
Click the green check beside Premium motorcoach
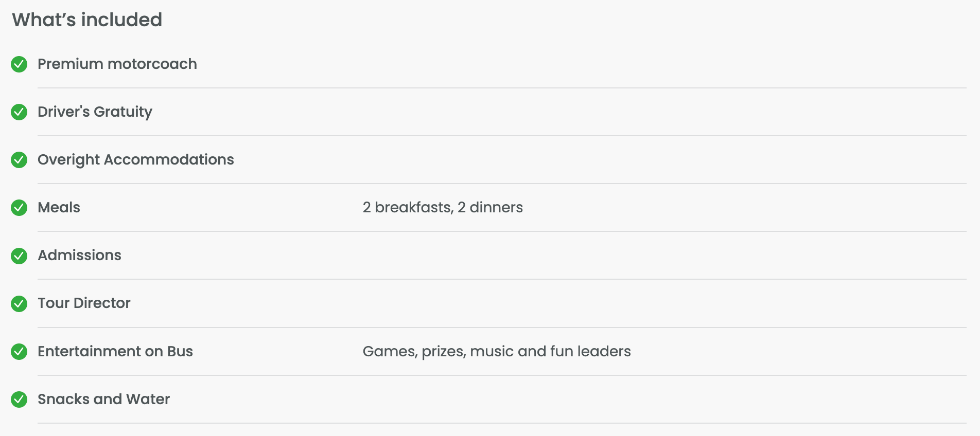coord(19,64)
